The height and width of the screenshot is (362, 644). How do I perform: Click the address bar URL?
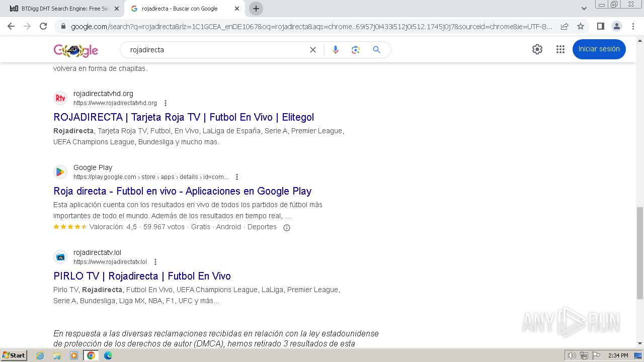click(311, 27)
